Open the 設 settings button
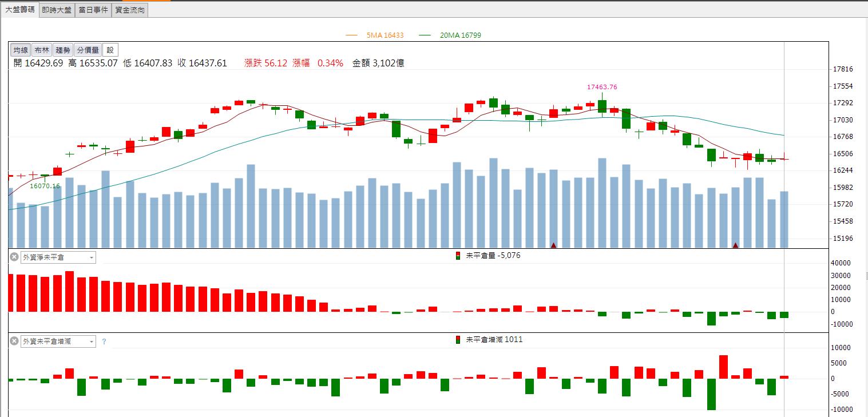Viewport: 868px width, 417px height. 110,50
